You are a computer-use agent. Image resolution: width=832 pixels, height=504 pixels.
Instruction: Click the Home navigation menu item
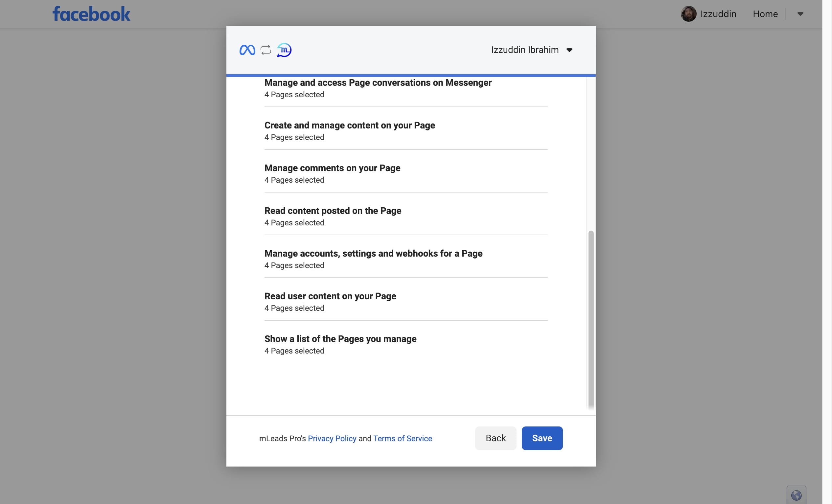pos(765,13)
